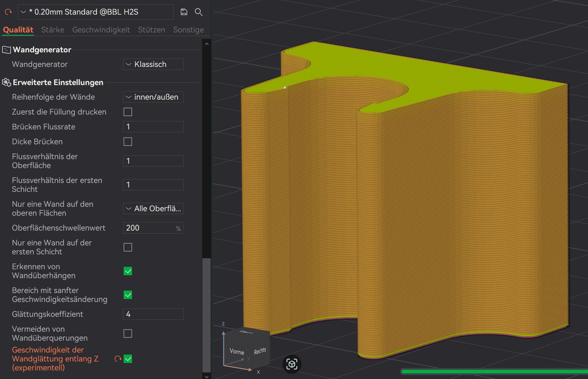Click the Vorne face of navigation cube
Viewport: 588px width, 379px height.
coord(237,352)
